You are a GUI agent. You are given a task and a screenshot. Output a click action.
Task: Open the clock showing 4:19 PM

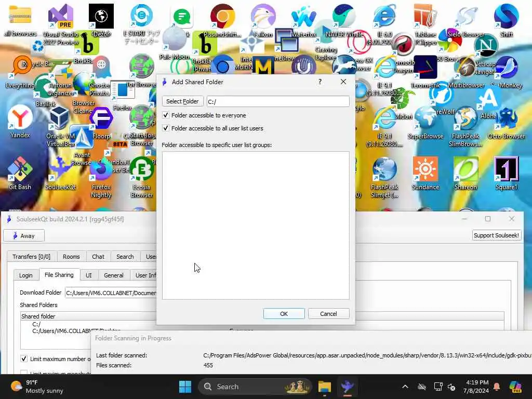tap(476, 387)
